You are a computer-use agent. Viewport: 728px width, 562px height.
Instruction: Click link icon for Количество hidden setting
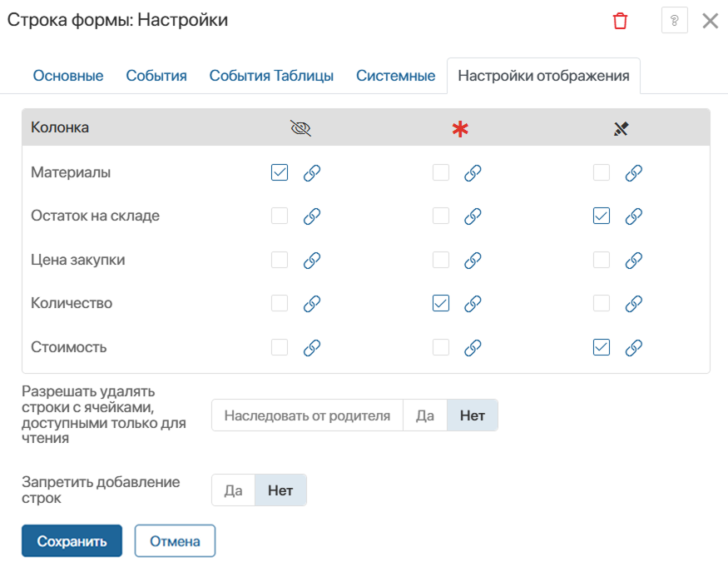312,304
